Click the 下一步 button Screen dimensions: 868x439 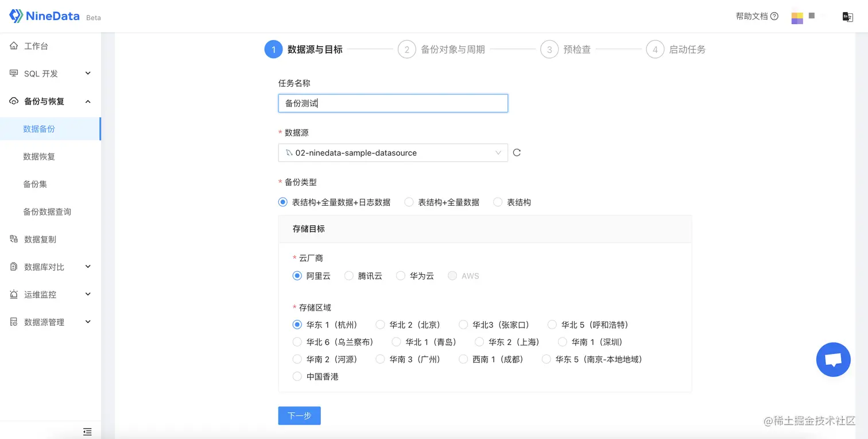(x=299, y=415)
